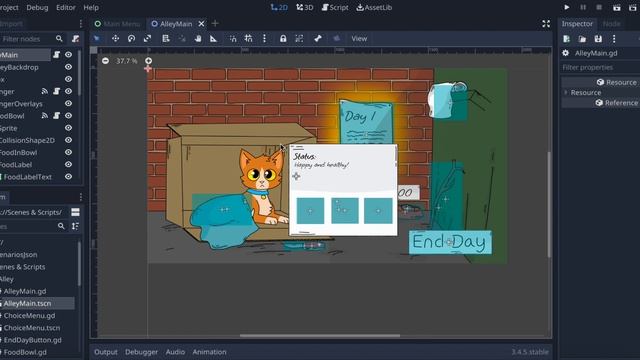Open Inspector extra options three-dot menu
The image size is (640, 360).
click(x=614, y=39)
